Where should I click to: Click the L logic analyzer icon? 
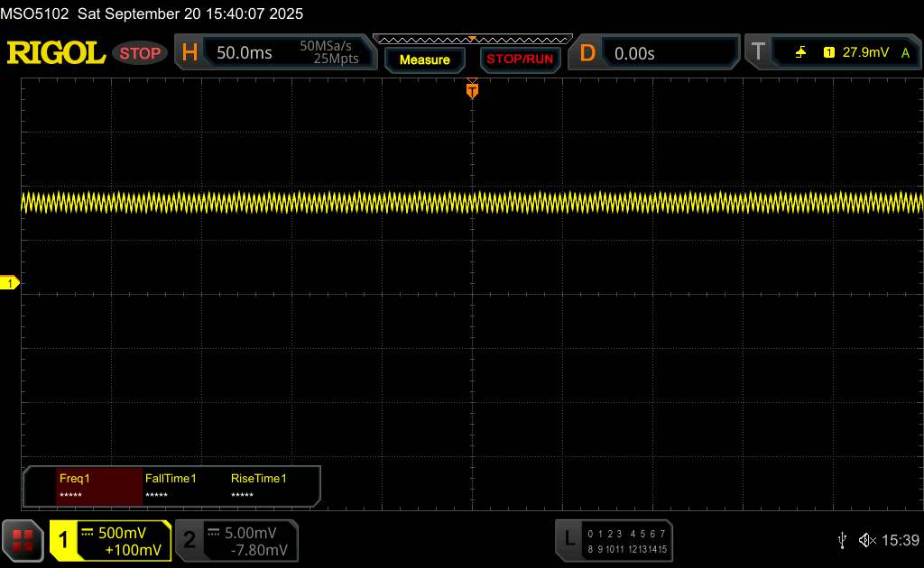coord(568,540)
